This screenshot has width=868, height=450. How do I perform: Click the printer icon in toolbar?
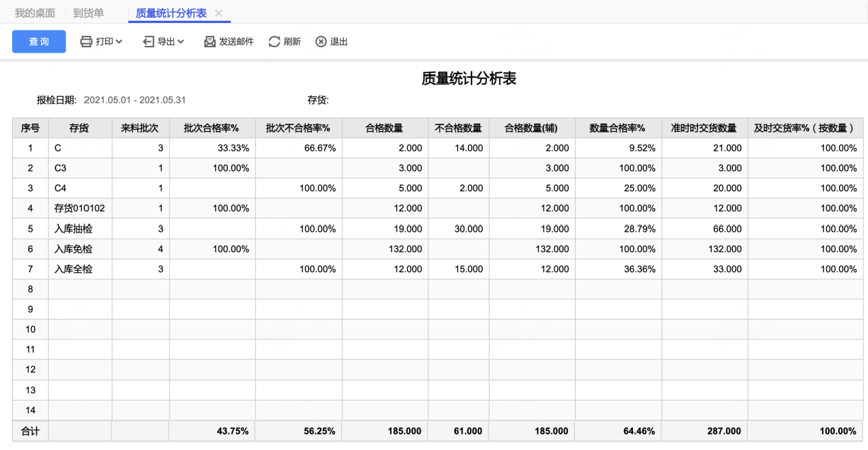pyautogui.click(x=86, y=42)
